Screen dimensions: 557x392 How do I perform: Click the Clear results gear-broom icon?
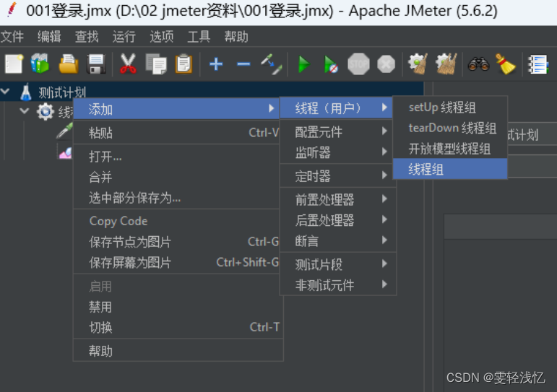point(418,64)
